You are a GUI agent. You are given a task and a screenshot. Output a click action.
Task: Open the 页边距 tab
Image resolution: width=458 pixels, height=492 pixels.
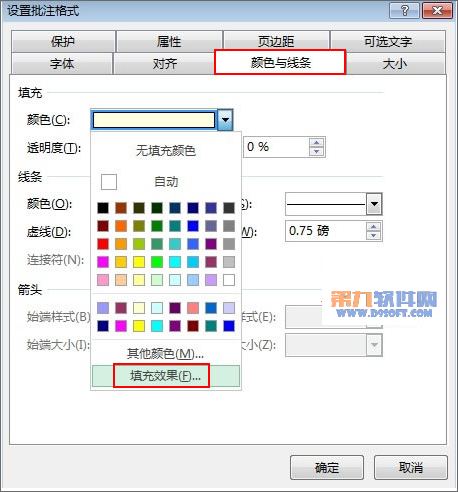276,41
